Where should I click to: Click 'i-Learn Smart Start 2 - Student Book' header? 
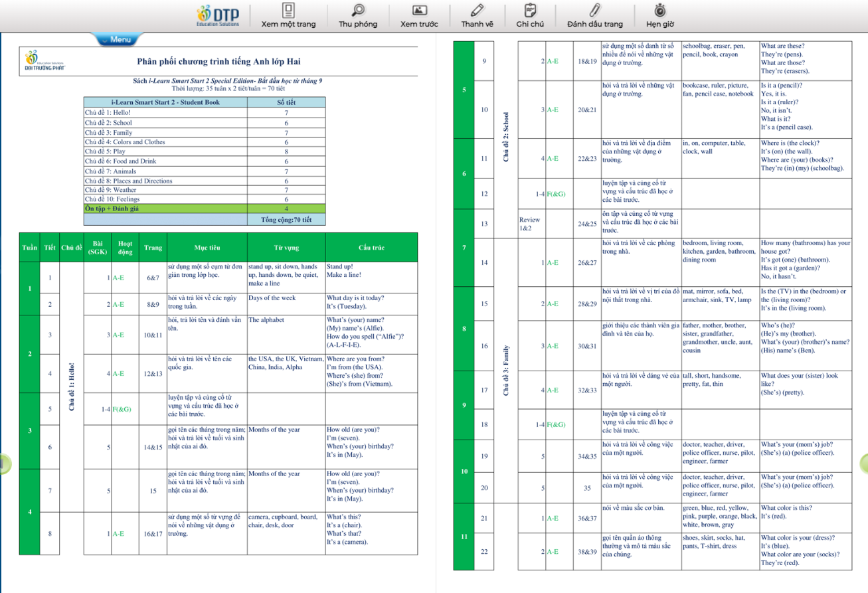(x=165, y=102)
